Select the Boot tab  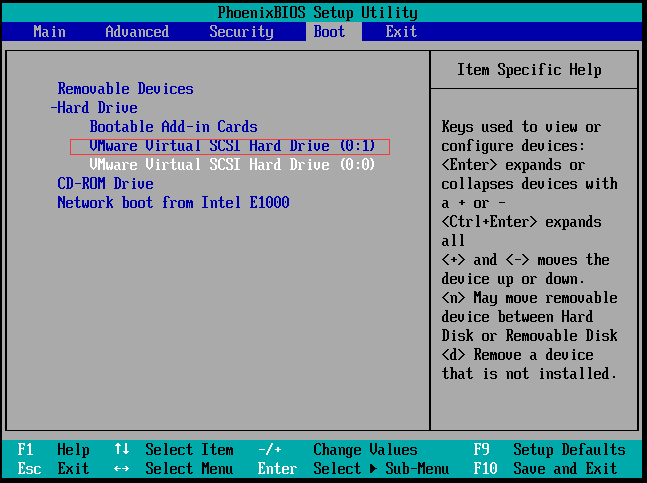329,32
